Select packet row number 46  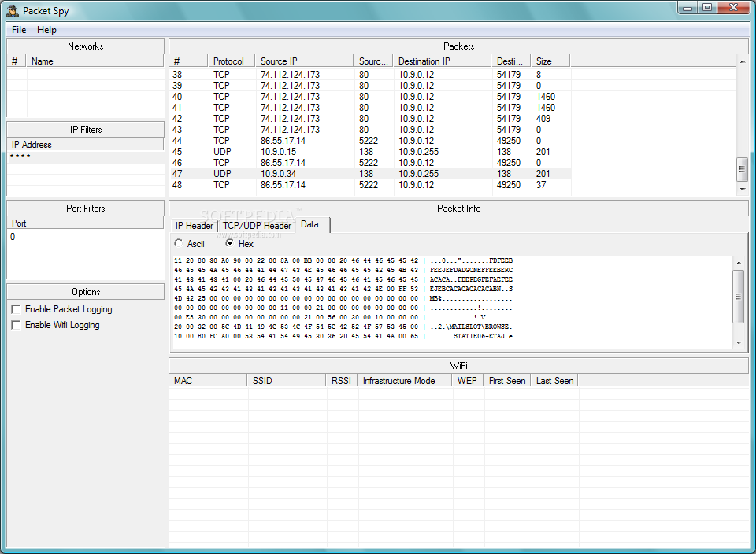(x=370, y=163)
